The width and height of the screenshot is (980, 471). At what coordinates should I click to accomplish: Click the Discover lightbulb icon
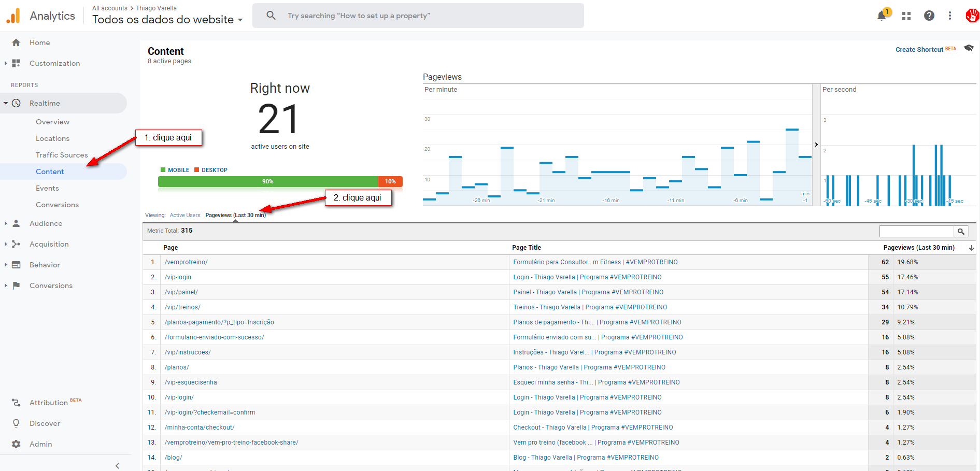click(x=16, y=423)
